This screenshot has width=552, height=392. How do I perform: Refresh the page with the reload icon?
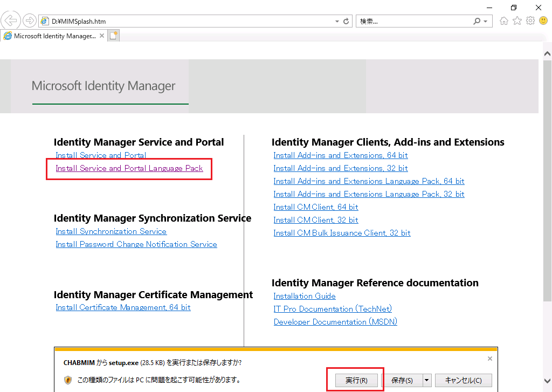[x=346, y=21]
